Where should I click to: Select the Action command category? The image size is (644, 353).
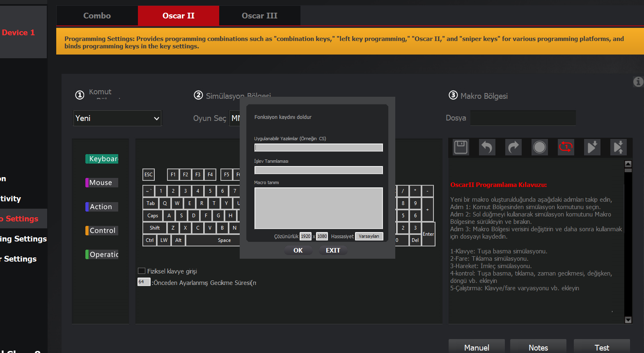tap(102, 207)
